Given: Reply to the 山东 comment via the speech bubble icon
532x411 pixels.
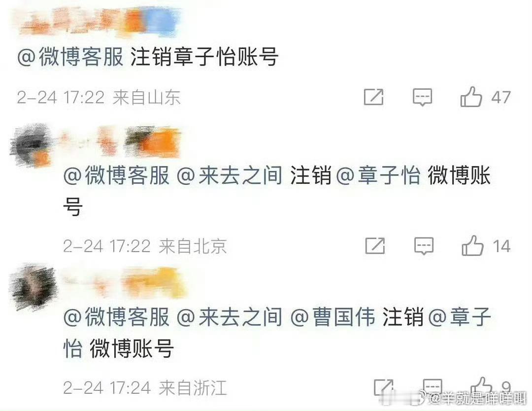Looking at the screenshot, I should 423,97.
